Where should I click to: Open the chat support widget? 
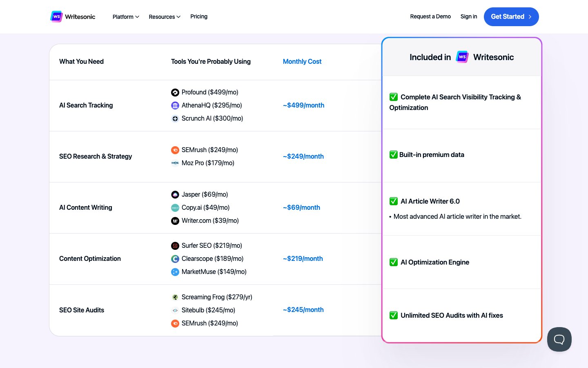tap(559, 339)
